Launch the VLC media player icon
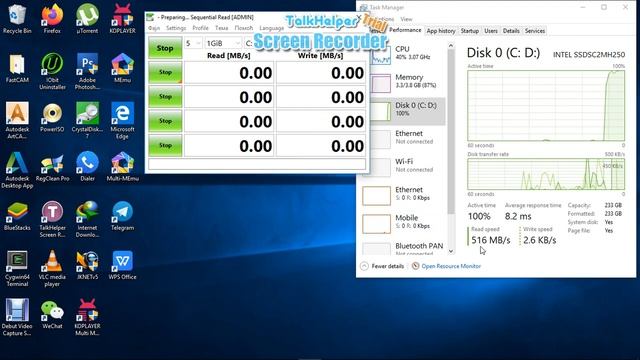The image size is (640, 360). [52, 269]
